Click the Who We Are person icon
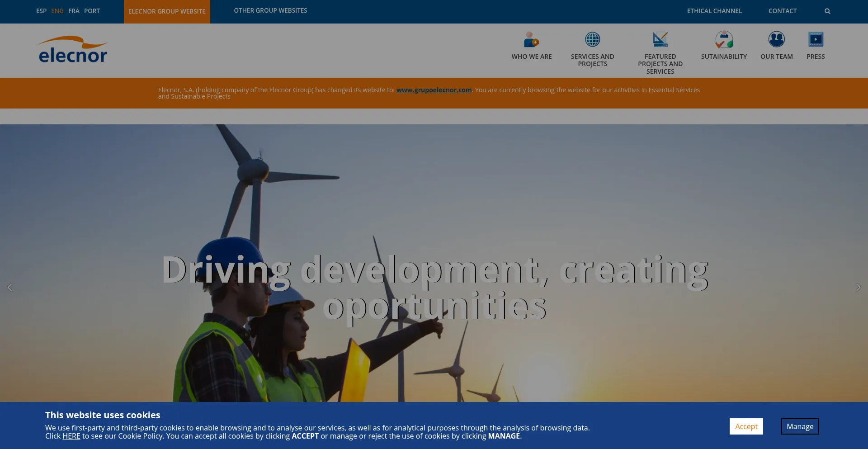868x449 pixels. pos(531,40)
